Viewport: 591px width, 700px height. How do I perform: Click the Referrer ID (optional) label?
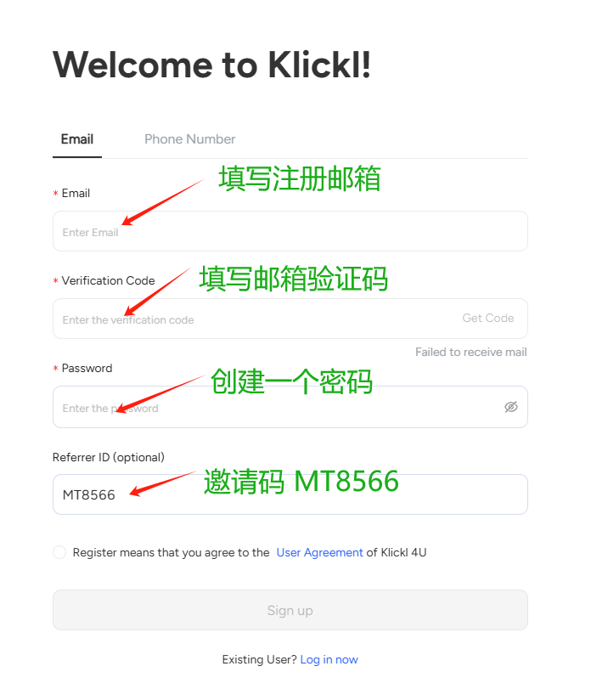pyautogui.click(x=109, y=458)
